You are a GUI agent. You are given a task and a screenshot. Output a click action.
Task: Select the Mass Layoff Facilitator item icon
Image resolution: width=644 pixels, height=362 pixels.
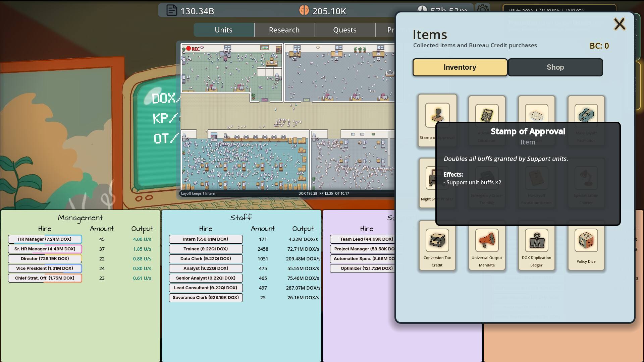[x=586, y=114]
